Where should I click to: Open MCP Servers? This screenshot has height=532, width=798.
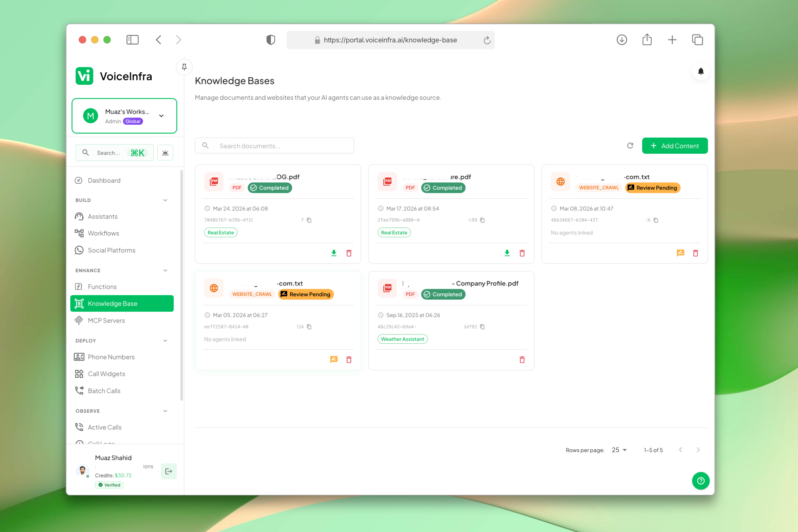point(122,320)
